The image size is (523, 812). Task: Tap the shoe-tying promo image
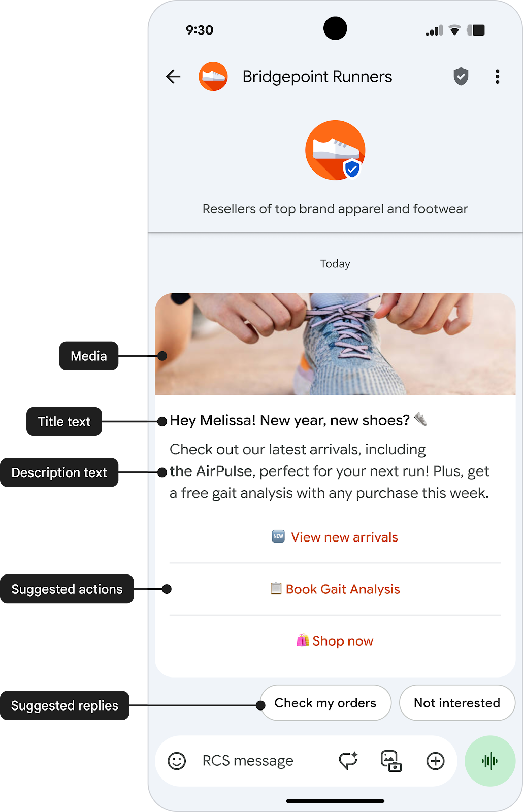click(335, 344)
